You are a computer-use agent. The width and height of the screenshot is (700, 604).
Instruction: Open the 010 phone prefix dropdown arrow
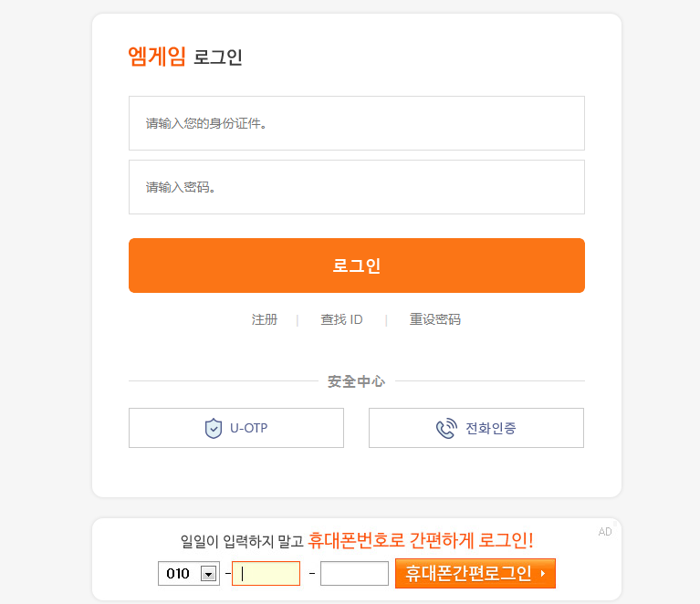pos(208,573)
